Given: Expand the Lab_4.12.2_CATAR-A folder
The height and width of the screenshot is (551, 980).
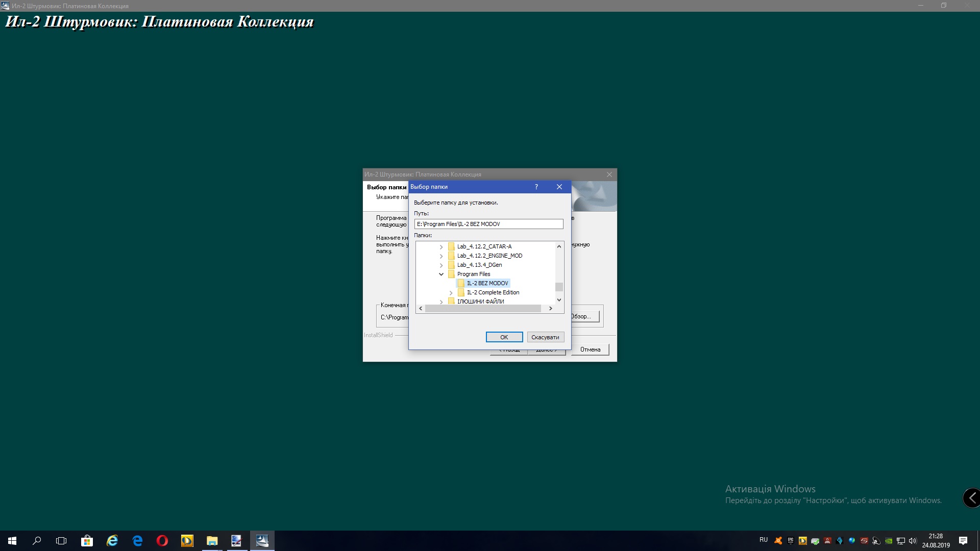Looking at the screenshot, I should [442, 247].
